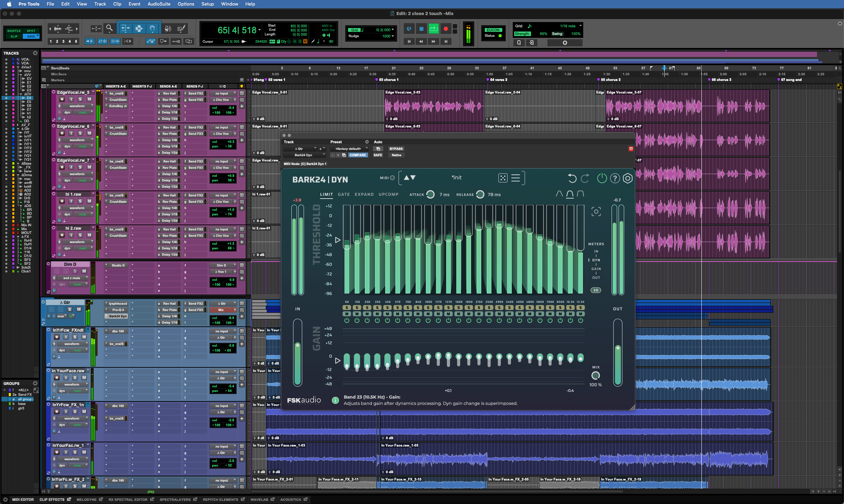Click the plugin BYPASS button
This screenshot has width=844, height=504.
tap(396, 149)
